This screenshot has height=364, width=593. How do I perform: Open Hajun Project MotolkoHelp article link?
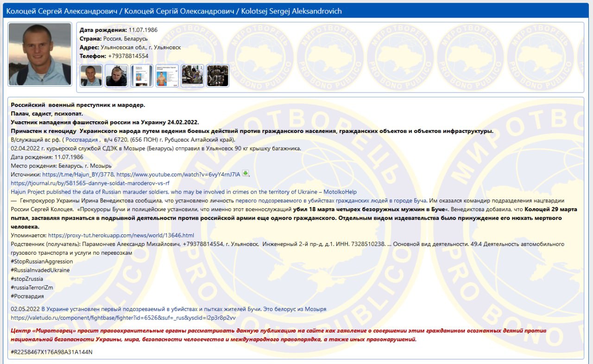click(183, 192)
